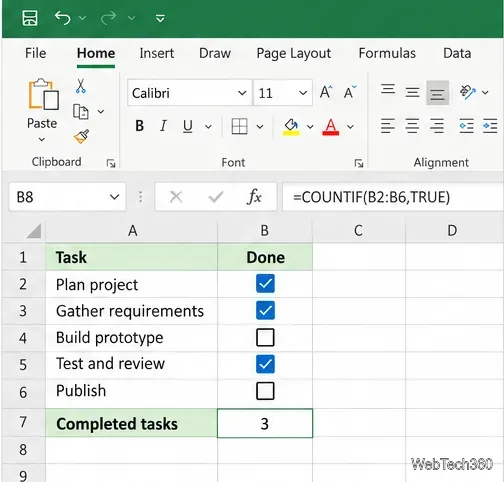
Task: Activate the Format Painter brush
Action: (82, 137)
